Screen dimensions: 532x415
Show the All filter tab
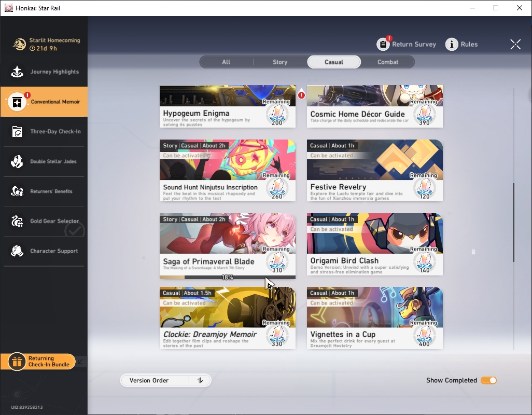point(226,62)
